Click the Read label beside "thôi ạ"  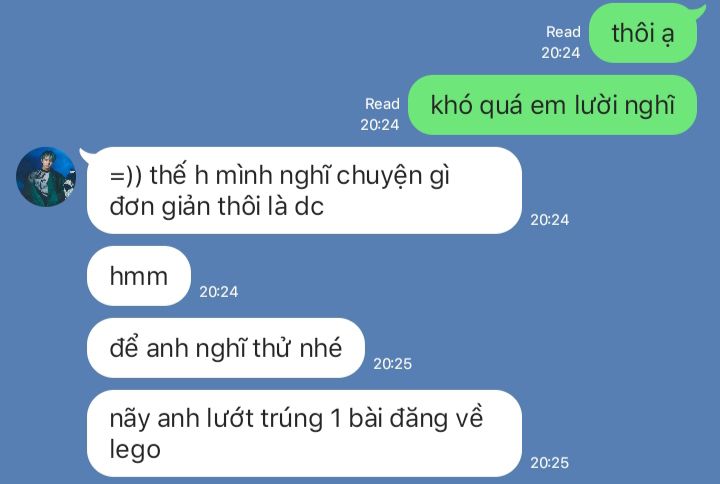click(x=563, y=32)
